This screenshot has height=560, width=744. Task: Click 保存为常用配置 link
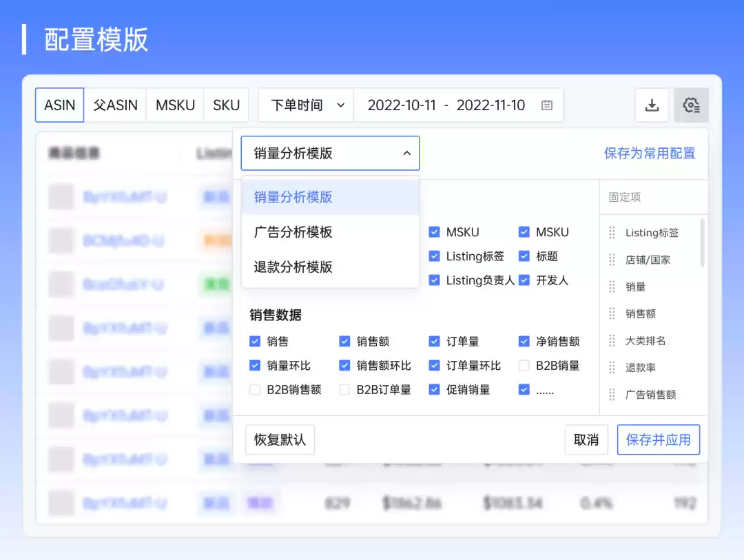tap(650, 153)
